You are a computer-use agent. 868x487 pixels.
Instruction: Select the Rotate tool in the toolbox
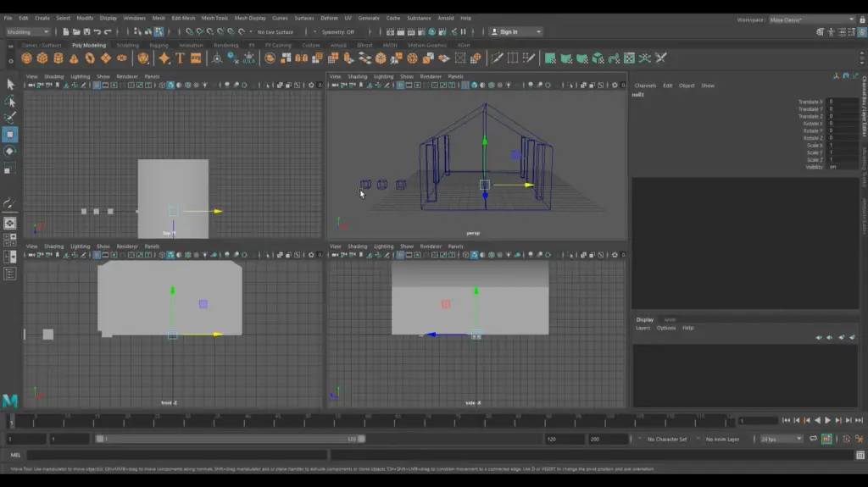click(x=10, y=152)
